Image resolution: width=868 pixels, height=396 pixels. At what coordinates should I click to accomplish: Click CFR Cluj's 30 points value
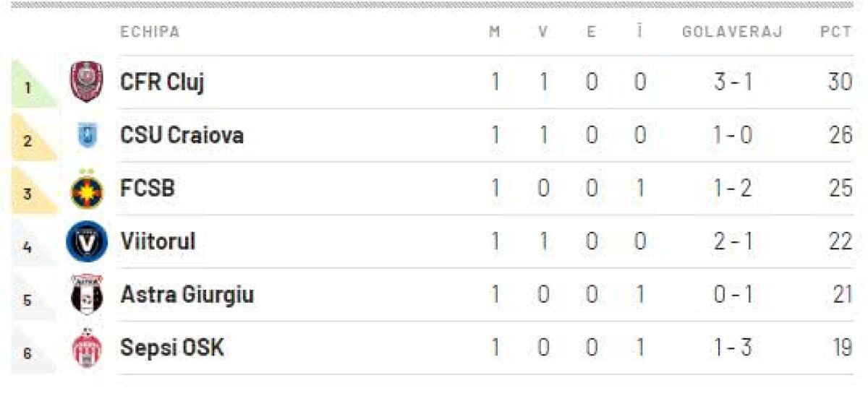click(x=840, y=82)
